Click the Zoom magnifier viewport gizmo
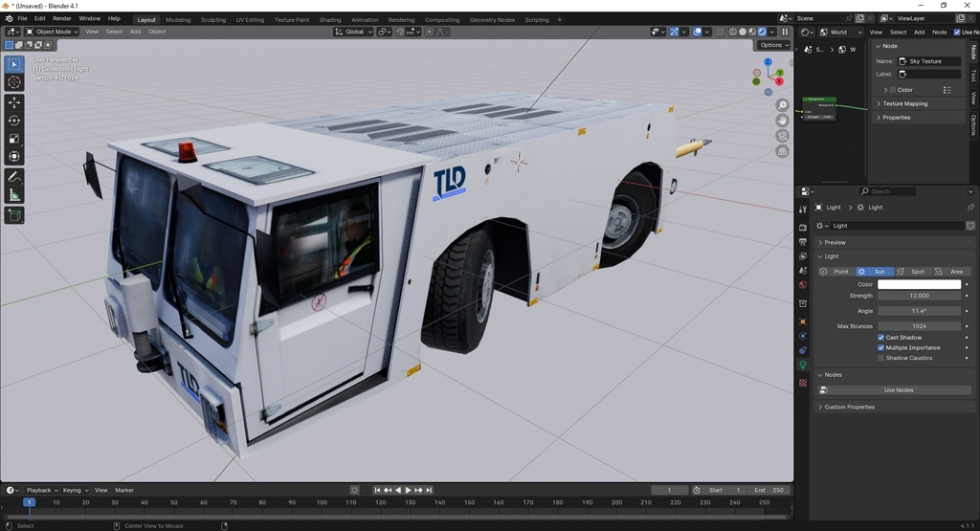 click(x=782, y=105)
